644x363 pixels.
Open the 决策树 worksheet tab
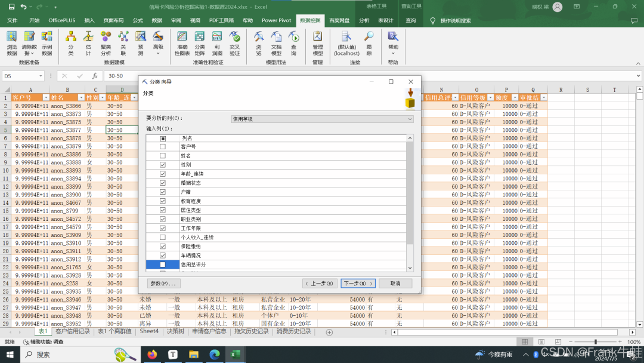pyautogui.click(x=175, y=331)
